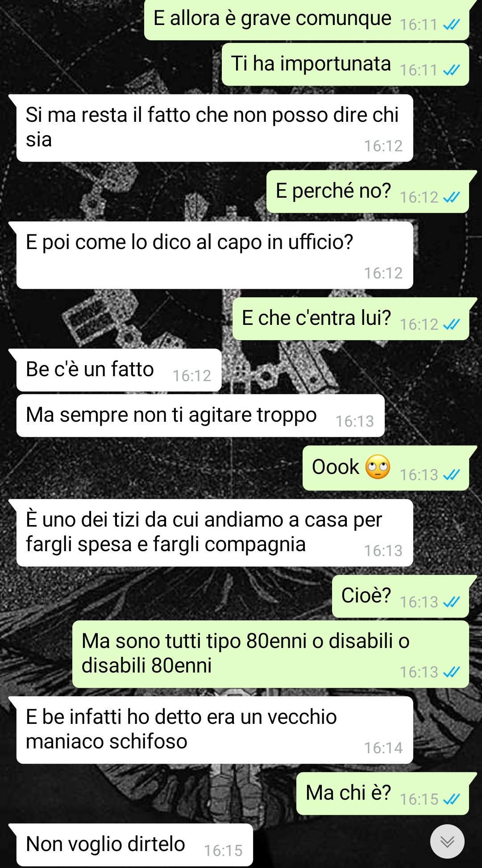
Task: Tap the 'Ti ha importunata' sent bubble
Action: (x=345, y=64)
